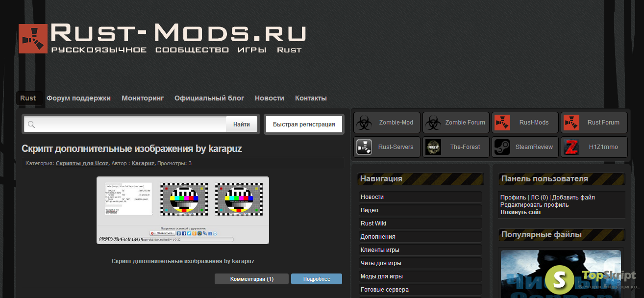This screenshot has height=298, width=644.
Task: Click The-Forest game icon
Action: (x=433, y=147)
